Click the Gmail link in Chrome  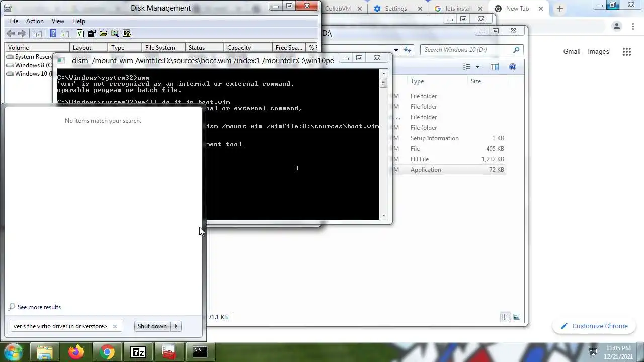pyautogui.click(x=572, y=52)
